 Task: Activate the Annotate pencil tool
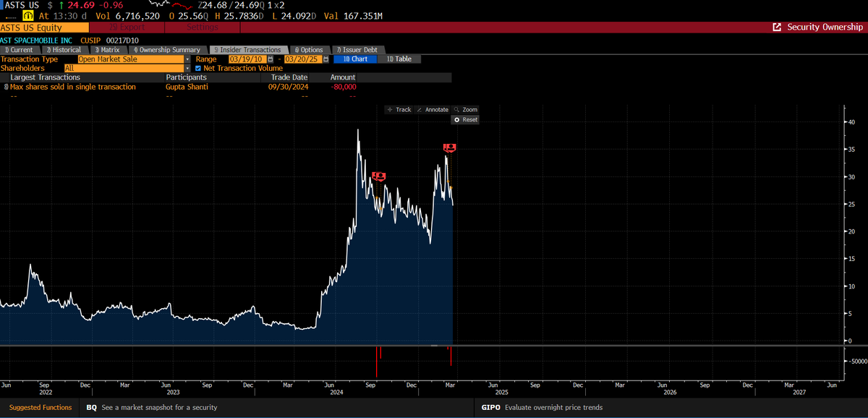click(x=433, y=110)
